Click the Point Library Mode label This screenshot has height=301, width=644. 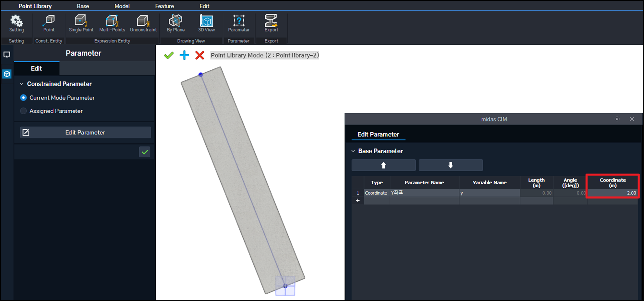pos(265,55)
